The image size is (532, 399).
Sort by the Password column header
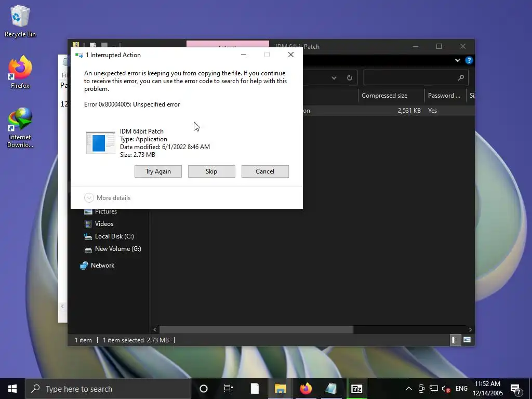(x=445, y=96)
